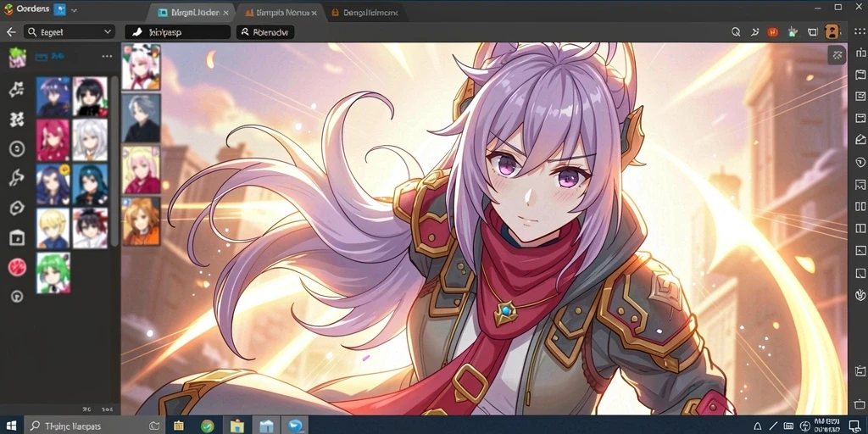Select the green-haired character thumbnail
The width and height of the screenshot is (868, 434).
point(53,272)
